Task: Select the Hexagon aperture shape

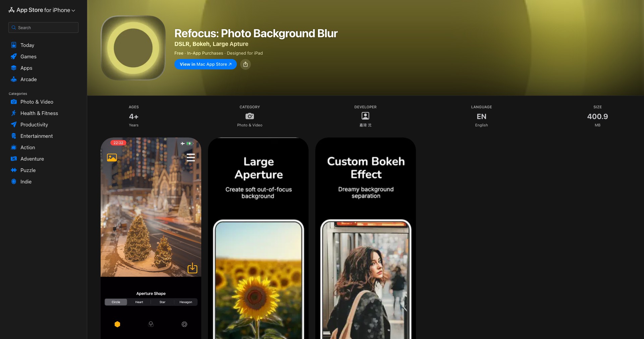Action: (186, 302)
